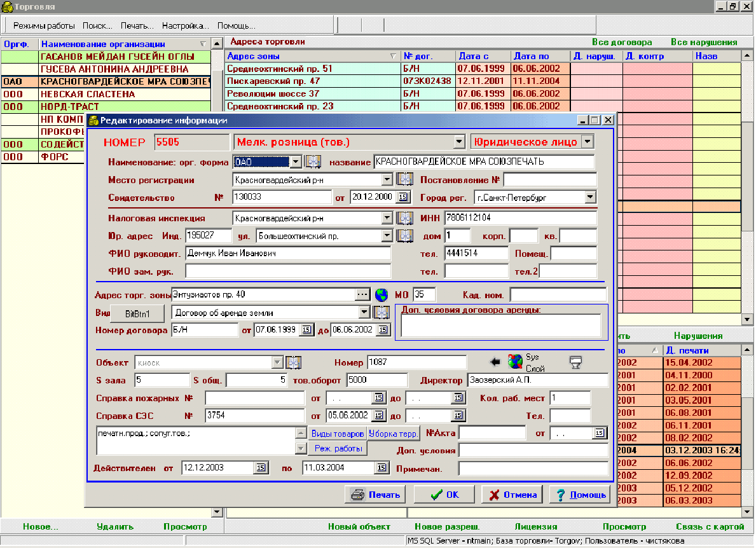Click the black left arrow icon
756x548 pixels.
pyautogui.click(x=496, y=362)
